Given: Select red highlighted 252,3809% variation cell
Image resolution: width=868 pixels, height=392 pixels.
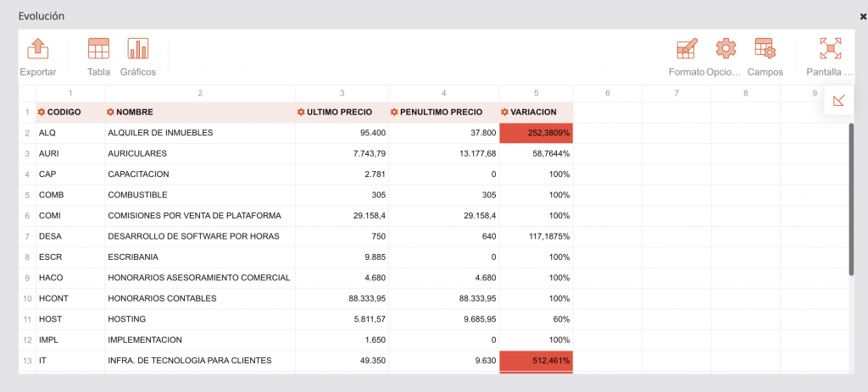Looking at the screenshot, I should 536,133.
